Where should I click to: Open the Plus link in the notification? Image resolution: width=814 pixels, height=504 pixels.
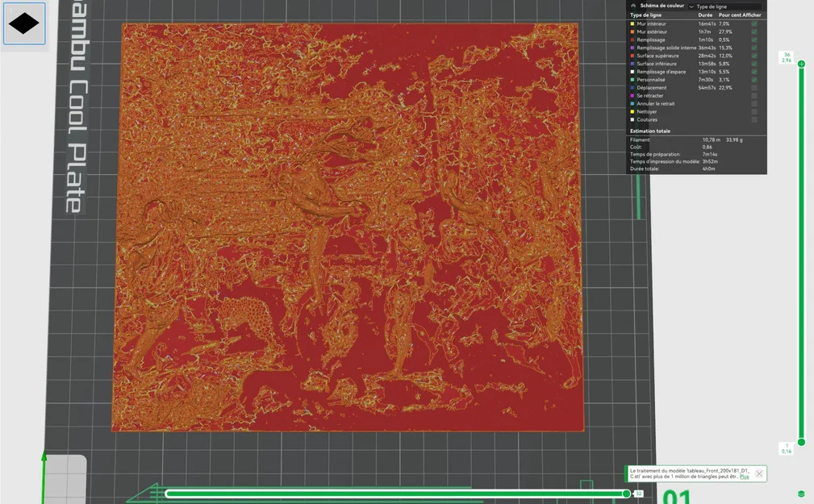click(745, 477)
